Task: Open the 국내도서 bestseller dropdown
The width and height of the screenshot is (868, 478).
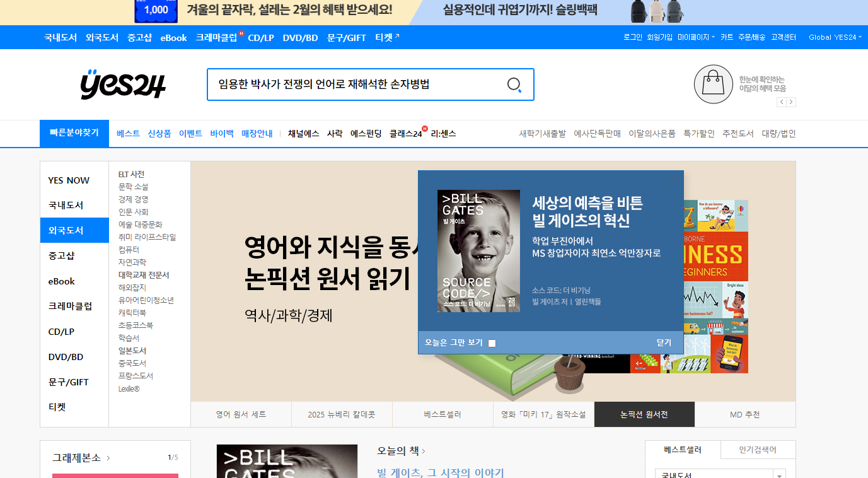Action: tap(720, 476)
